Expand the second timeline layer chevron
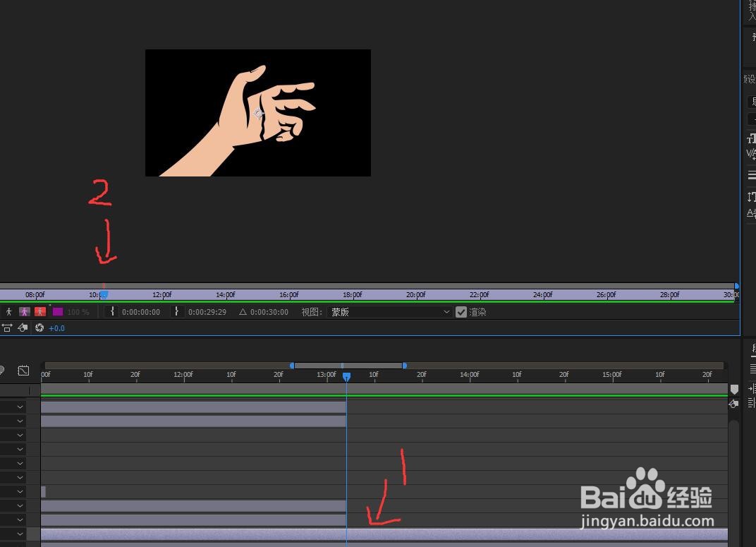Screen dimensions: 756x547 click(x=20, y=421)
